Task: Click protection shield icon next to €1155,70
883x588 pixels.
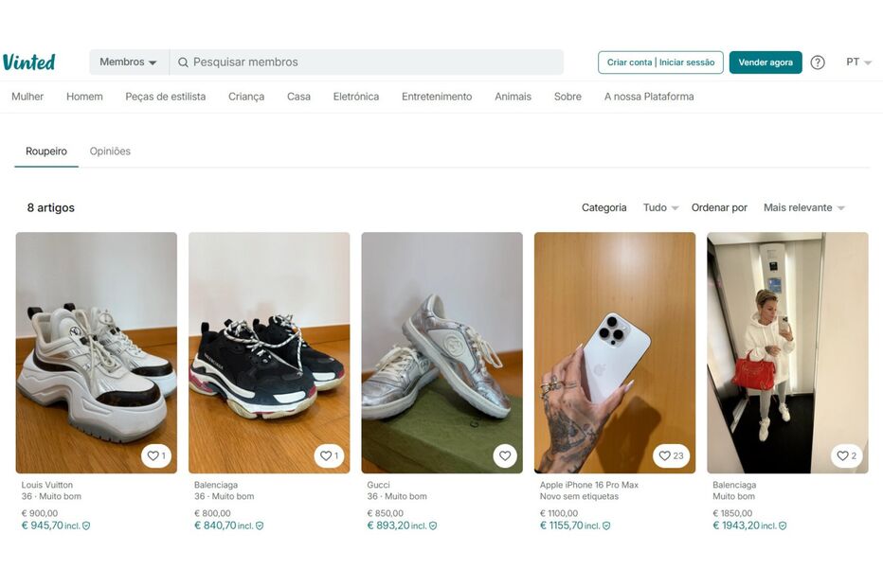Action: click(606, 526)
